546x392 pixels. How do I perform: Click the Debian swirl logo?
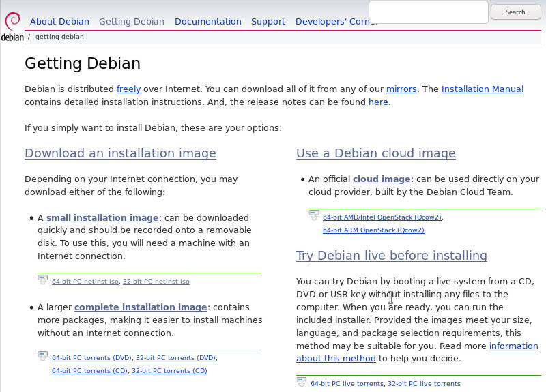[x=12, y=27]
